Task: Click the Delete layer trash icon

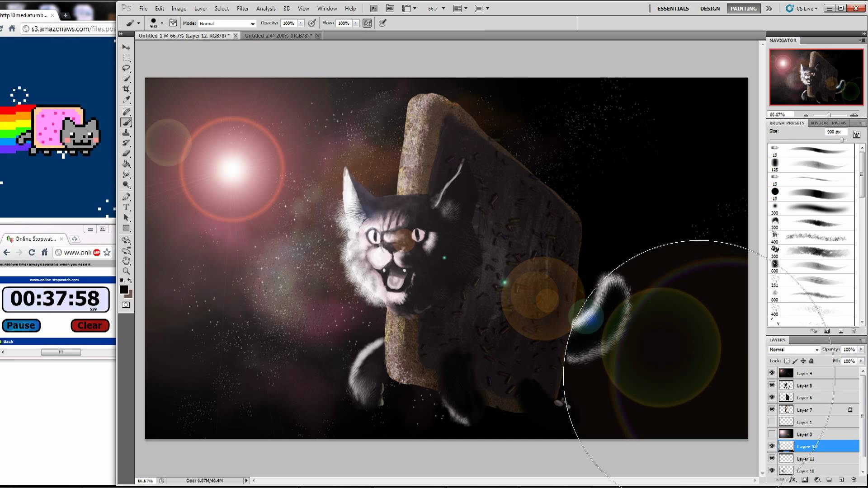Action: click(854, 480)
